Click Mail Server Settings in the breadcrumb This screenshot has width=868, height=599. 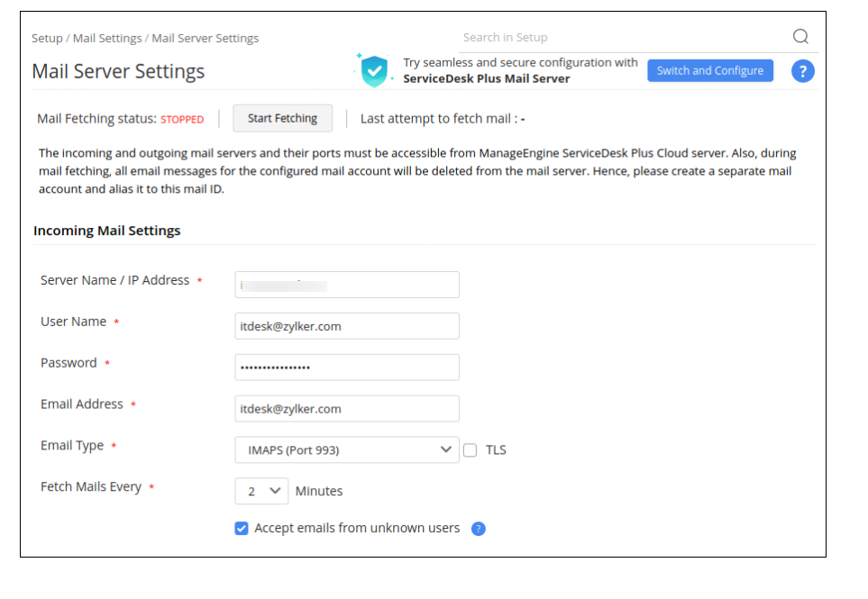click(206, 38)
